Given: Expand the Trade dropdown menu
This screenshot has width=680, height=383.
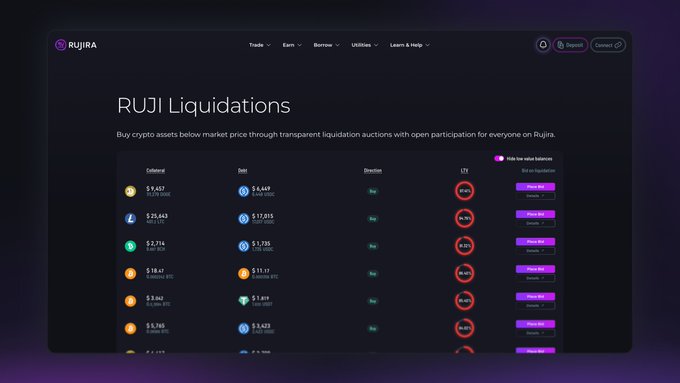Looking at the screenshot, I should point(259,45).
